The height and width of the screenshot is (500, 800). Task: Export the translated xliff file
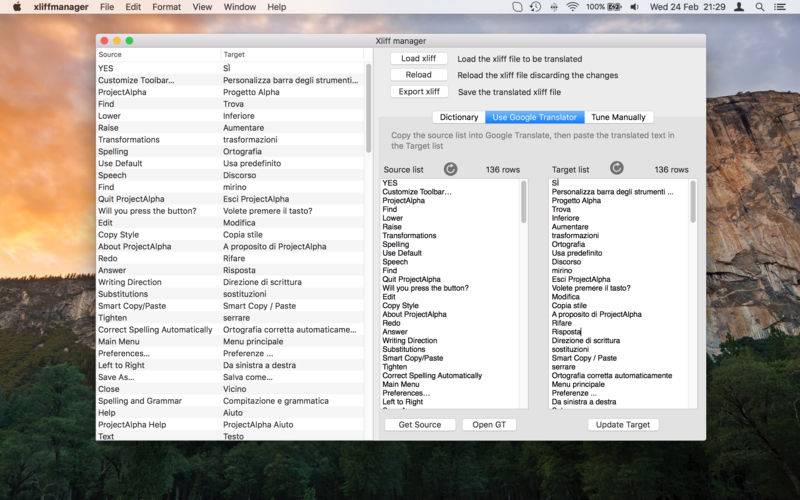click(x=419, y=92)
